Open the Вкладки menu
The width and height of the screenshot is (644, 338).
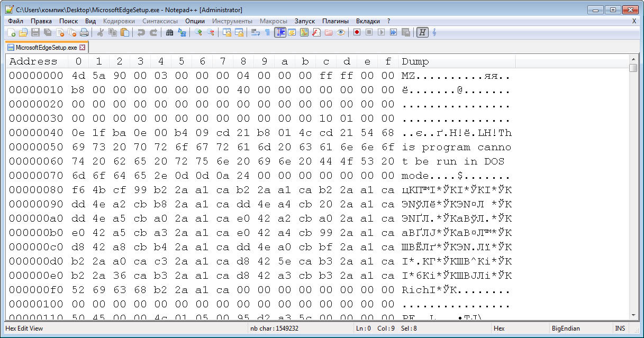click(368, 21)
